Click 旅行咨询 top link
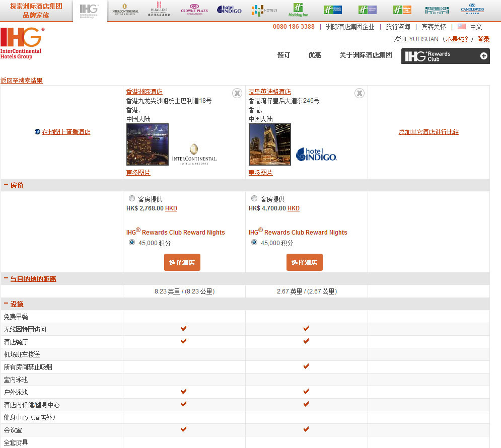Image resolution: width=501 pixels, height=448 pixels. [398, 27]
